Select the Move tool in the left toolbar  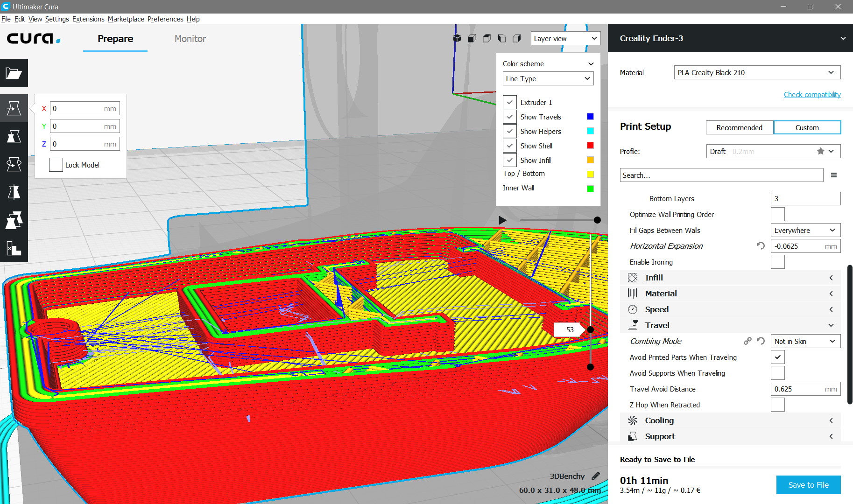14,108
